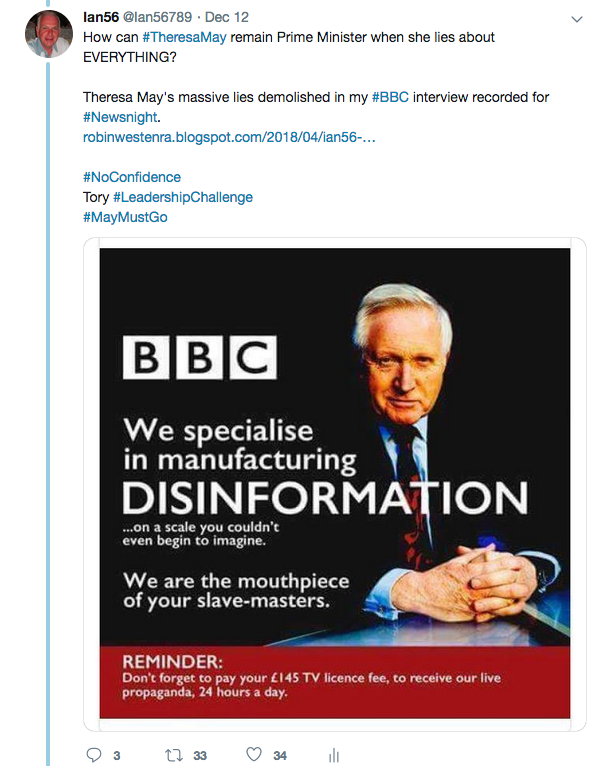Click the reply speech bubble icon
616x766 pixels.
[x=94, y=755]
